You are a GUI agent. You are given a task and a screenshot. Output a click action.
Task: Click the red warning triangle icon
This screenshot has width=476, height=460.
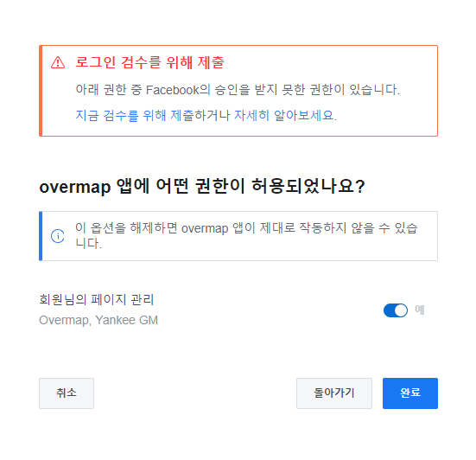[x=58, y=62]
